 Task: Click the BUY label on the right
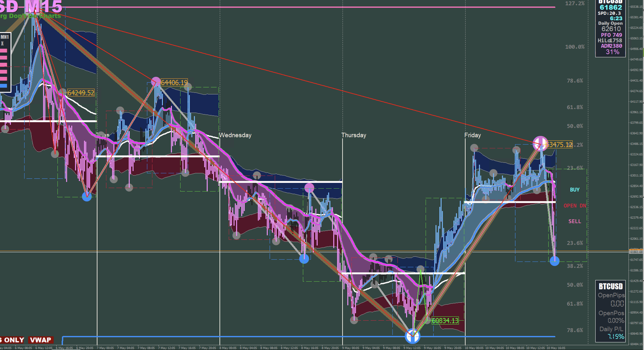(575, 190)
